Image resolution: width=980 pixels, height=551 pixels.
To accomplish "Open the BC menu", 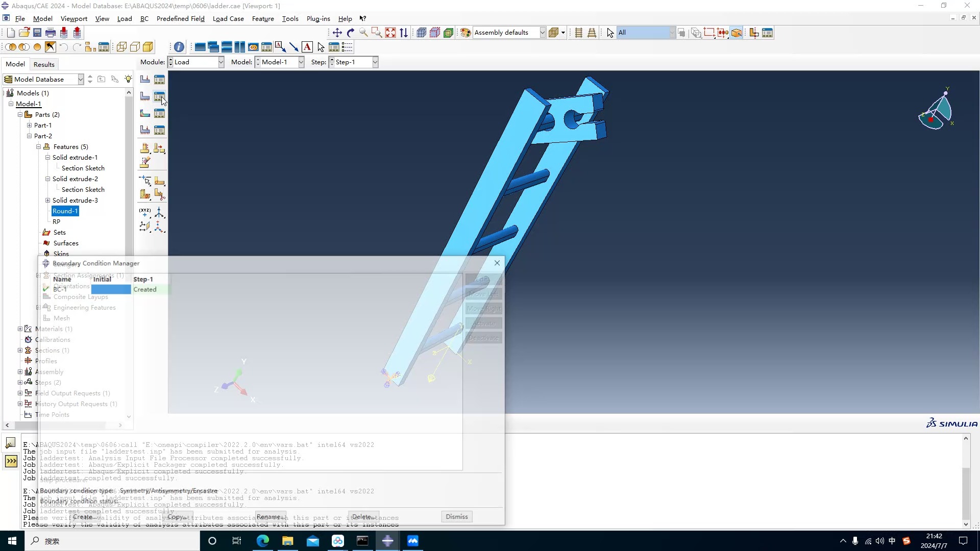I will point(144,18).
